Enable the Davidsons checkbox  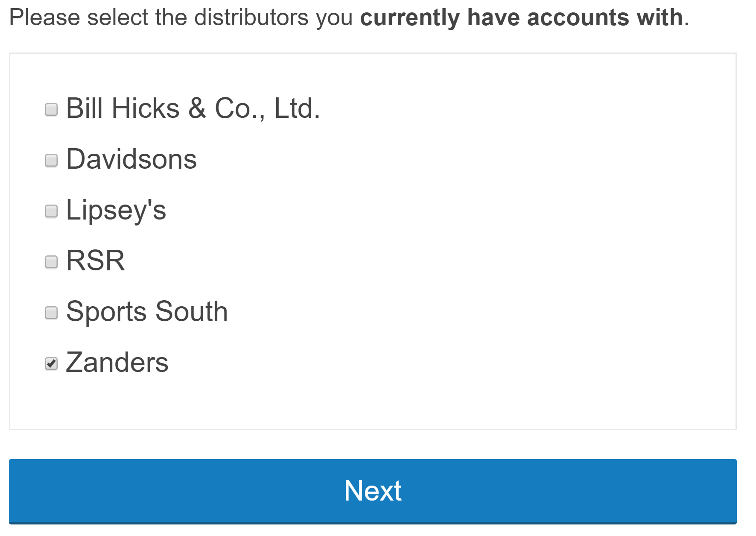[x=51, y=160]
